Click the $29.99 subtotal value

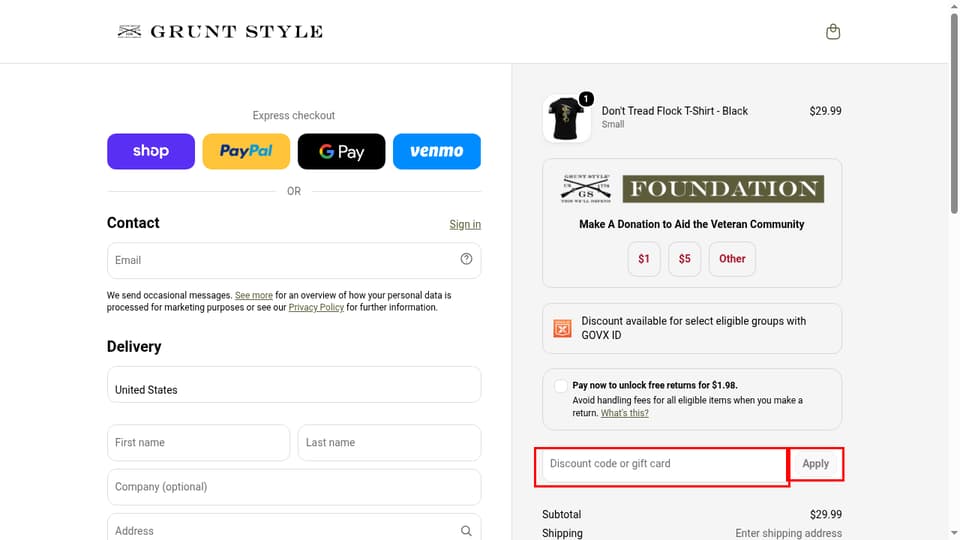tap(825, 514)
